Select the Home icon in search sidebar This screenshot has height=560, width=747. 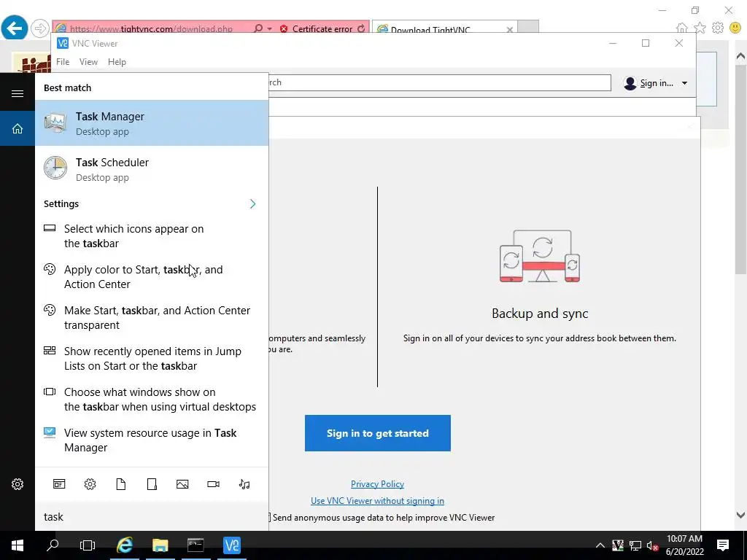coord(18,128)
